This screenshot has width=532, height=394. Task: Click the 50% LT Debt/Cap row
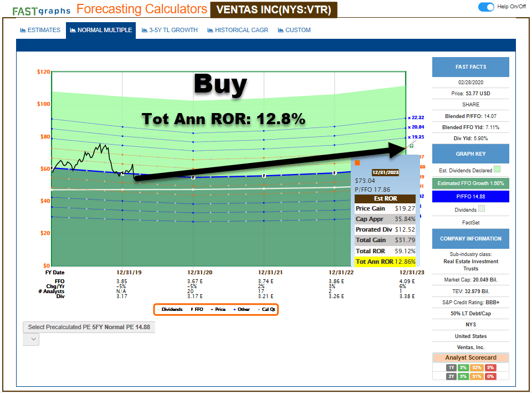[x=470, y=314]
